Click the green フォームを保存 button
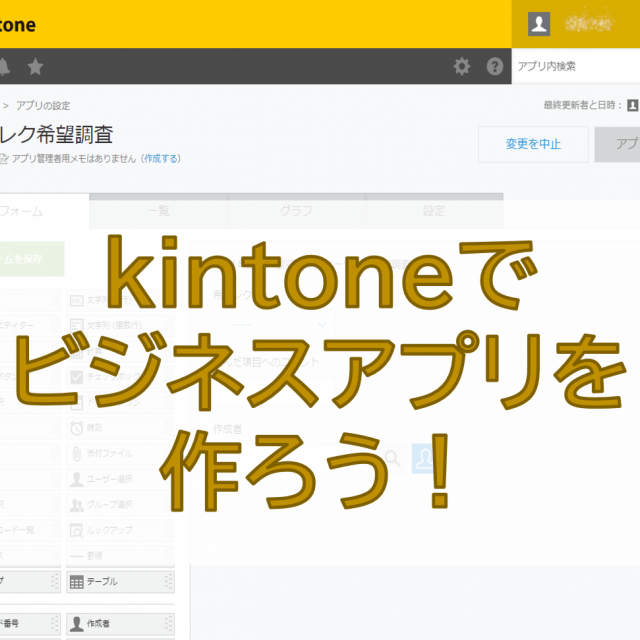The width and height of the screenshot is (640, 640). coord(32,259)
